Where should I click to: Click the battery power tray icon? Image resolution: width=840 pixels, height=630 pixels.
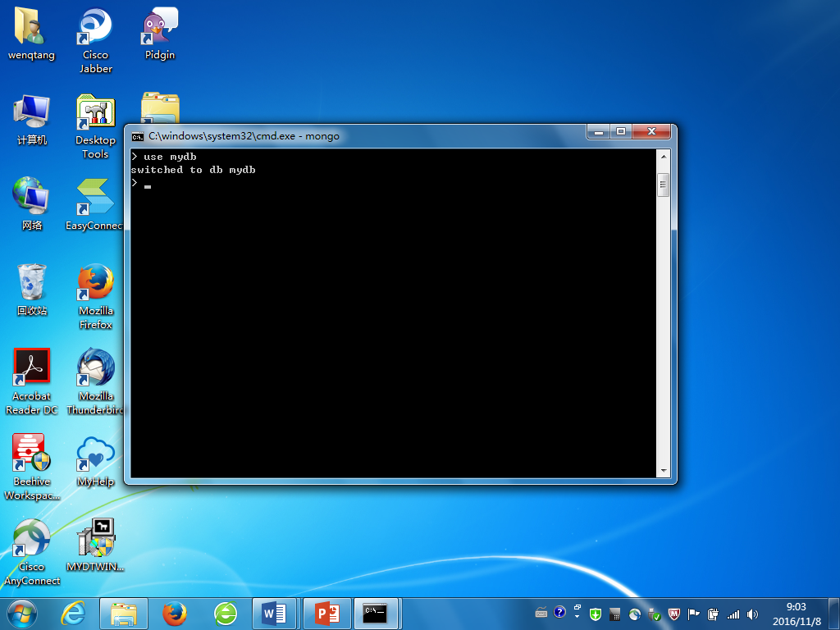[x=713, y=614]
